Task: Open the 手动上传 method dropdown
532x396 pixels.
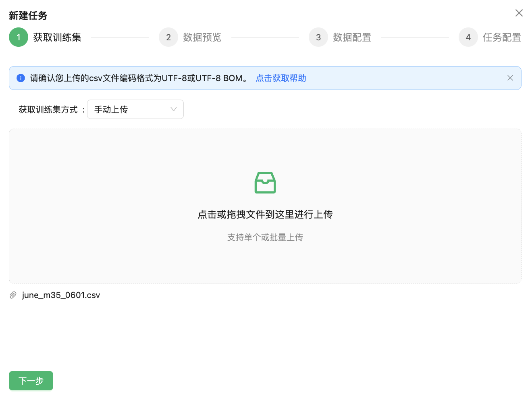Action: pyautogui.click(x=129, y=110)
